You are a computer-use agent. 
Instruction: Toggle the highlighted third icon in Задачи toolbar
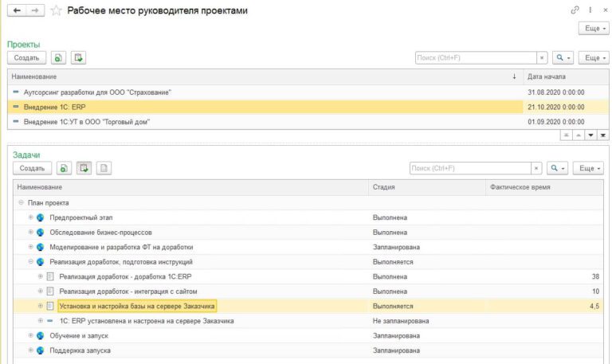point(84,168)
